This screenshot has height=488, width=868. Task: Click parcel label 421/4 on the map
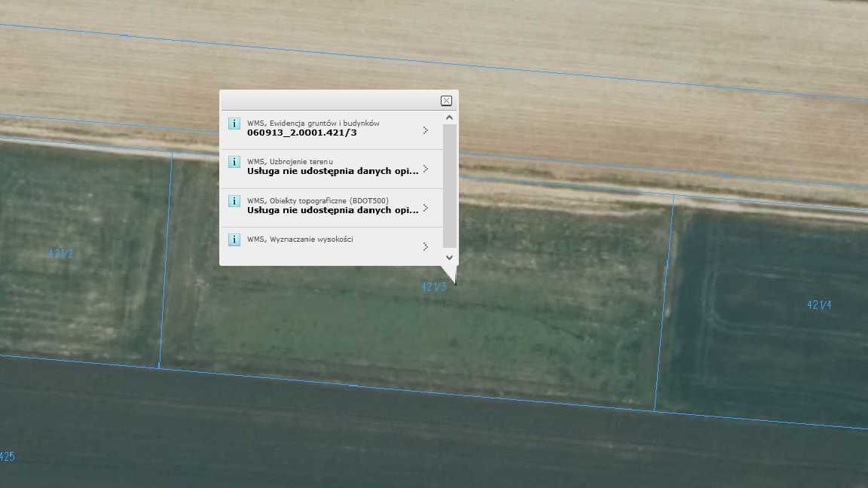pyautogui.click(x=819, y=305)
